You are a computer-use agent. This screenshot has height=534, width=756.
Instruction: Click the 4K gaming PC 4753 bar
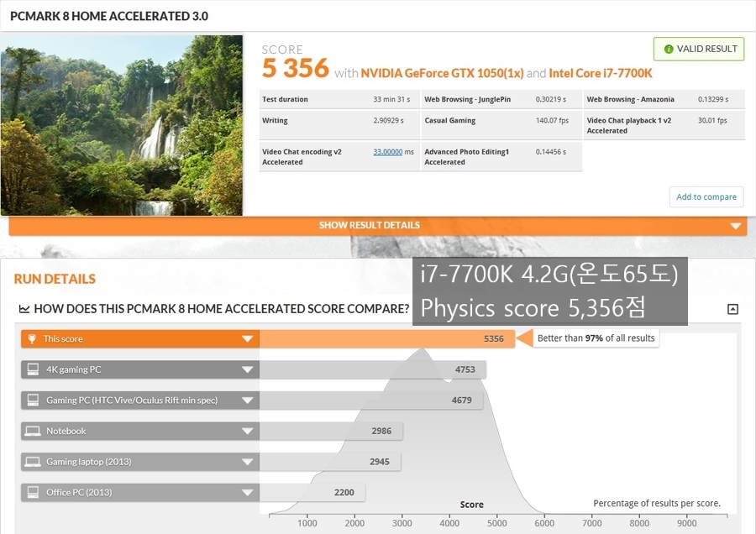[373, 369]
